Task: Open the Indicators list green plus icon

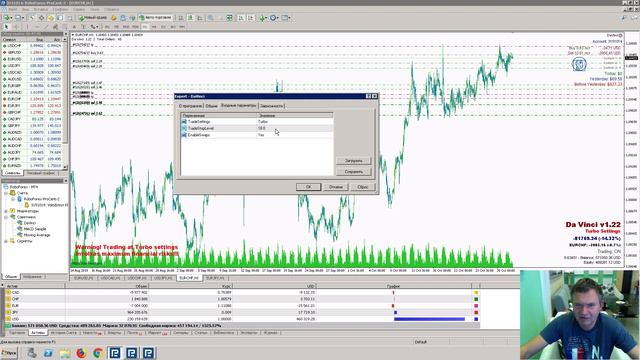Action: 263,18
